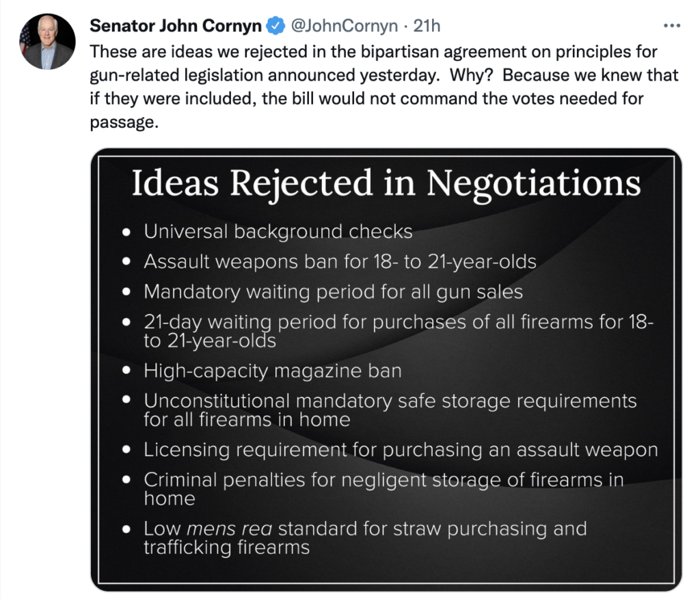The height and width of the screenshot is (599, 700).
Task: Click the bullet dot beside 'Universal background checks'
Action: [x=126, y=232]
